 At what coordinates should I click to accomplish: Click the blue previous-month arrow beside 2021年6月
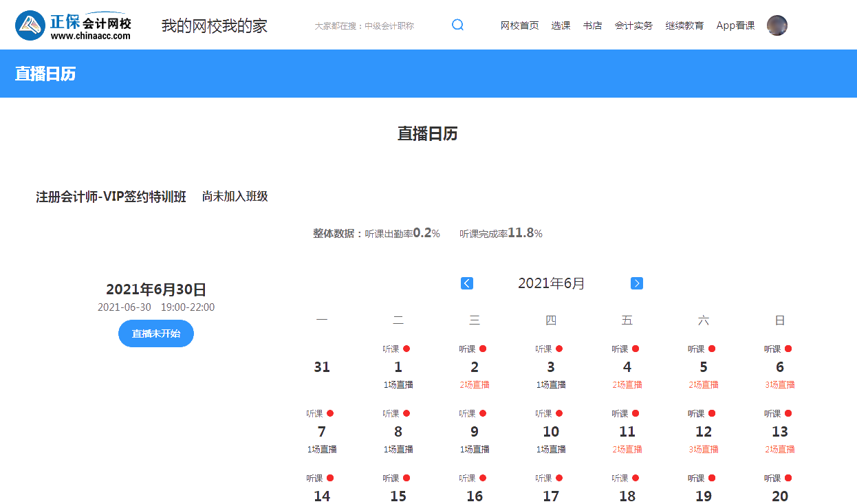pyautogui.click(x=466, y=283)
